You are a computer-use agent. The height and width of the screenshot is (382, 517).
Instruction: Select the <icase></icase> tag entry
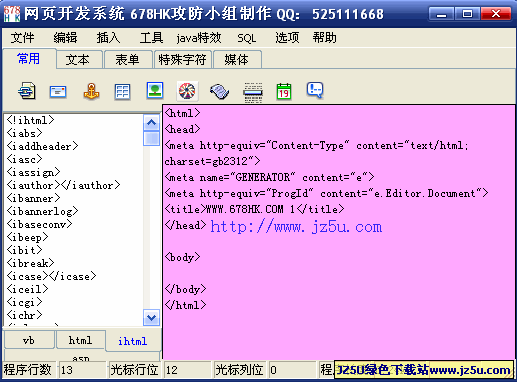coord(51,276)
